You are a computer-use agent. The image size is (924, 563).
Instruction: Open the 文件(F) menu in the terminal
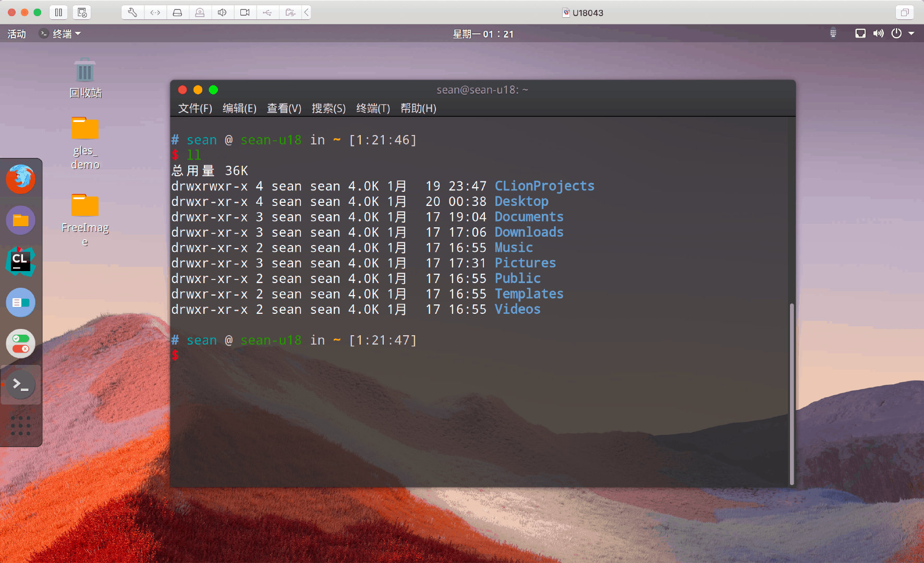point(195,108)
